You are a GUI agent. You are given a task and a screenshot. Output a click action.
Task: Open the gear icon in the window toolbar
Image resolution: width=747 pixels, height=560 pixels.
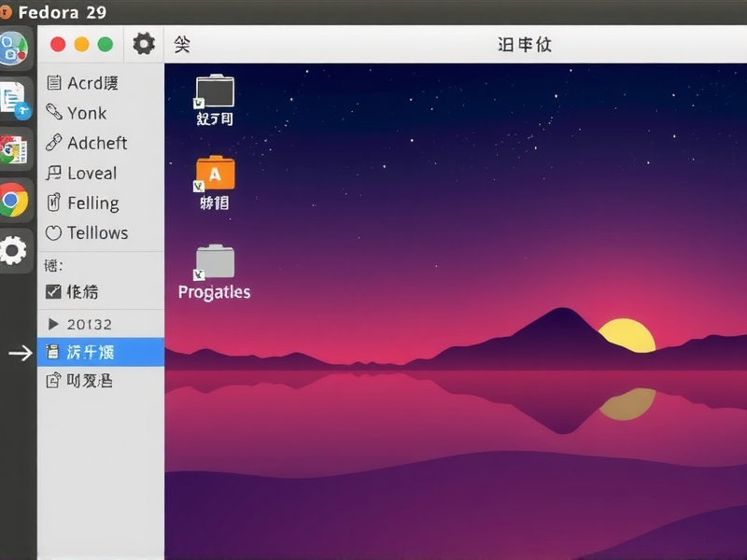(144, 43)
